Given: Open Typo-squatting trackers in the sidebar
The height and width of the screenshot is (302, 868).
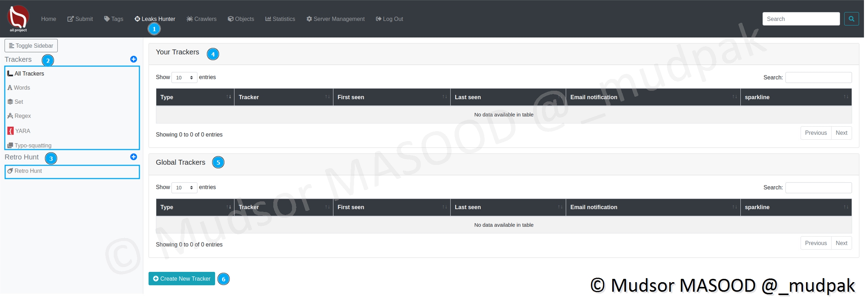Looking at the screenshot, I should pyautogui.click(x=33, y=145).
